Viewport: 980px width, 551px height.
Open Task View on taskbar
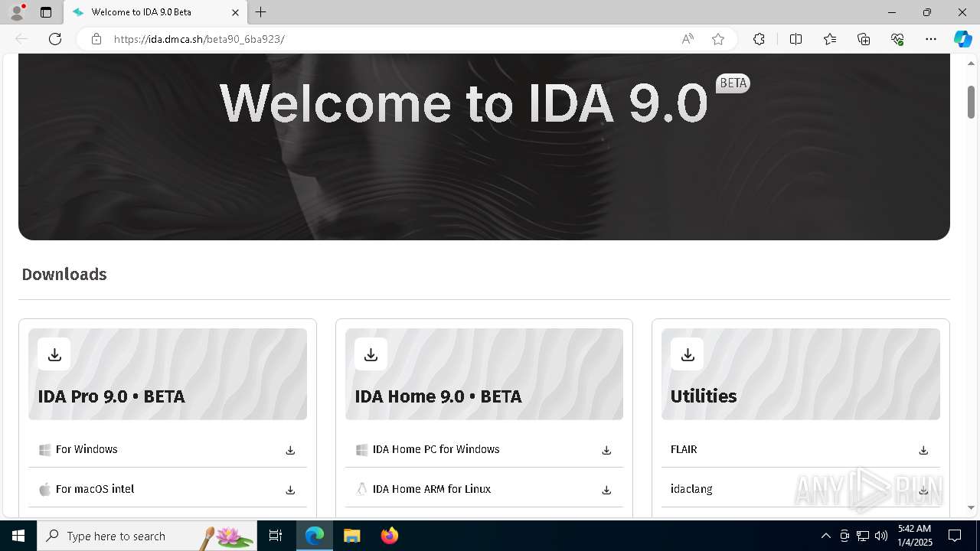coord(276,536)
